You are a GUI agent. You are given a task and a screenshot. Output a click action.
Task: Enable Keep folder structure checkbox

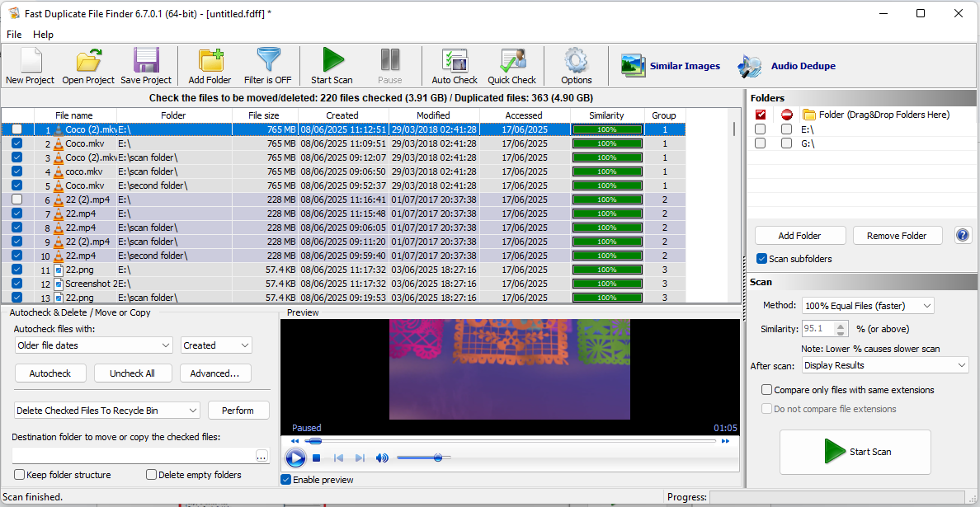pos(20,475)
